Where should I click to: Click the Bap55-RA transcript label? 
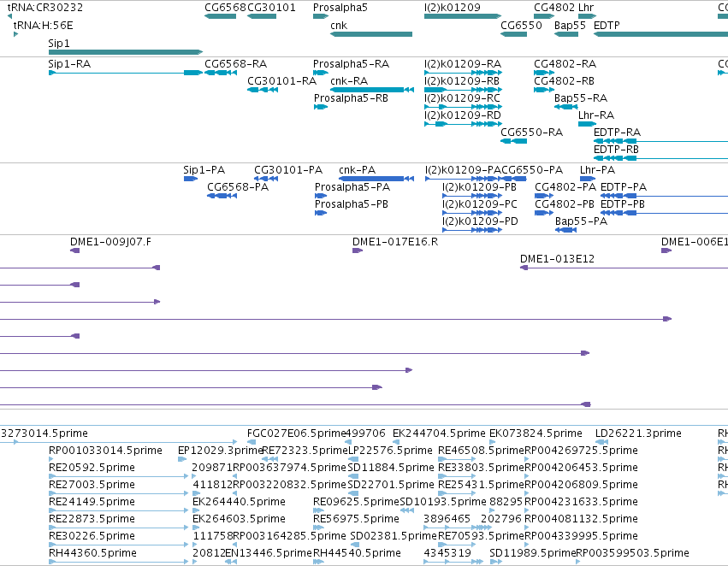click(581, 97)
